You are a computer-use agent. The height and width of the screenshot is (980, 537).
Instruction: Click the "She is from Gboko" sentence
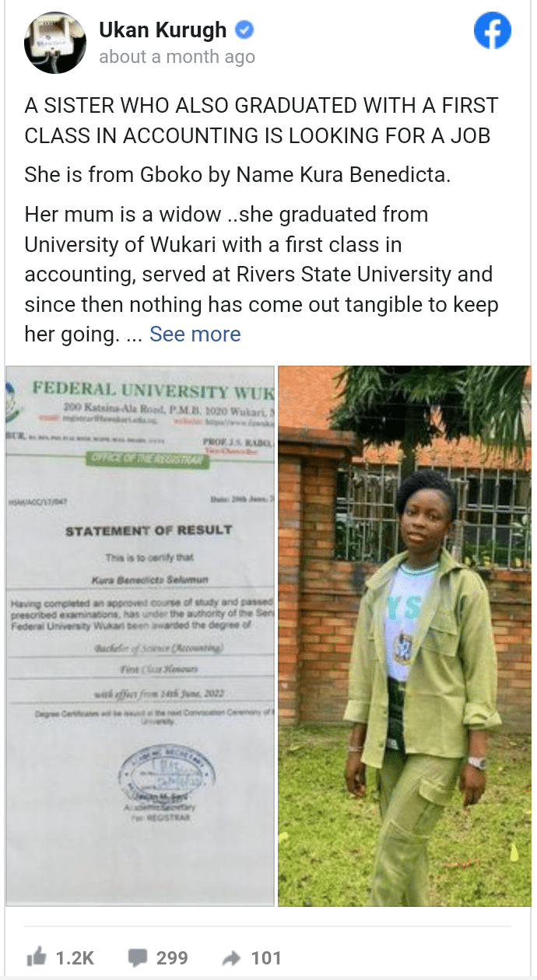pos(237,174)
